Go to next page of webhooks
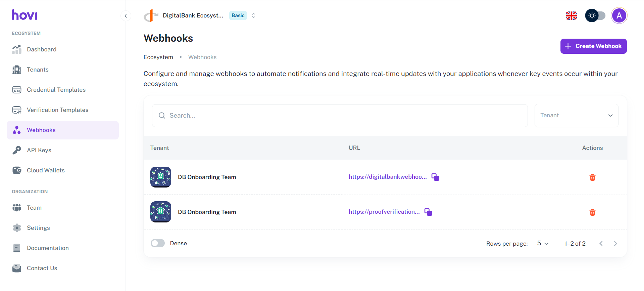This screenshot has width=644, height=291. click(x=615, y=244)
